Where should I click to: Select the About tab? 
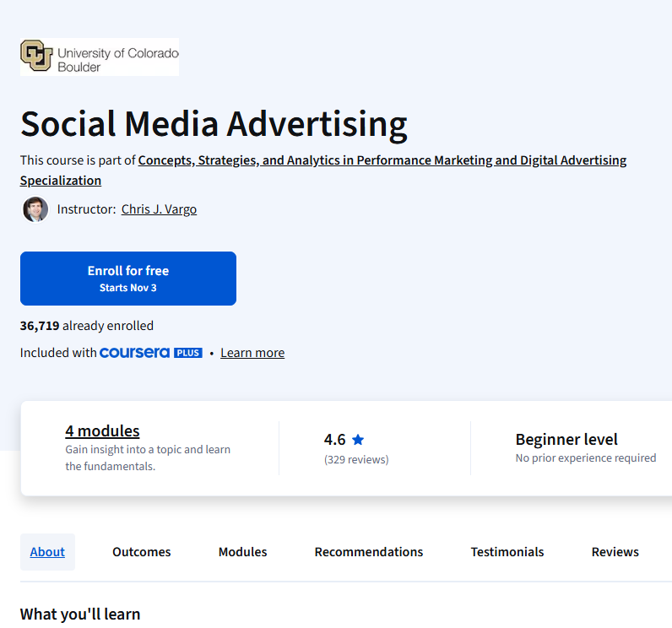coord(47,552)
